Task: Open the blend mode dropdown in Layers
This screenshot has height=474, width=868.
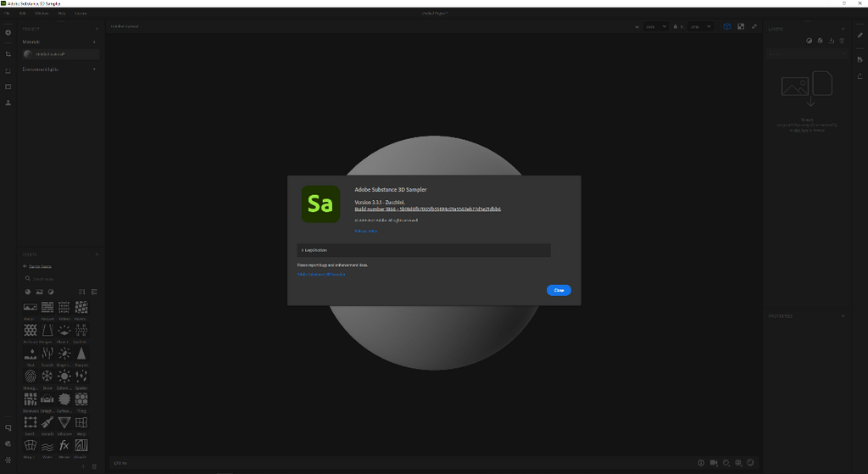Action: click(807, 53)
